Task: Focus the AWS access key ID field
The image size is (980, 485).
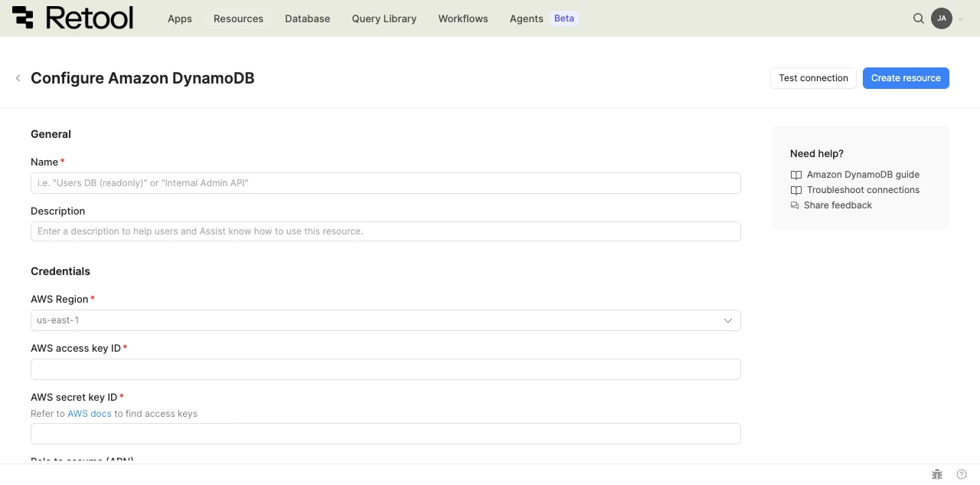Action: (386, 369)
